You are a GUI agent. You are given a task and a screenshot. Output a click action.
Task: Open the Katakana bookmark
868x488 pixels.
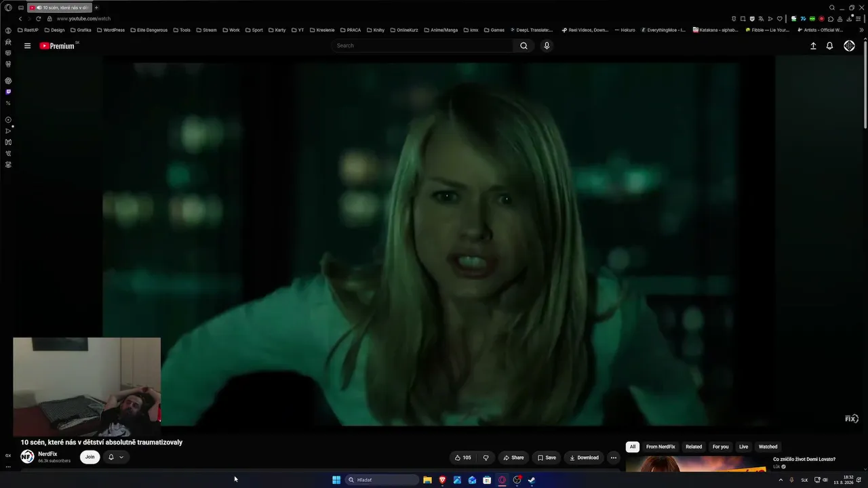coord(715,30)
